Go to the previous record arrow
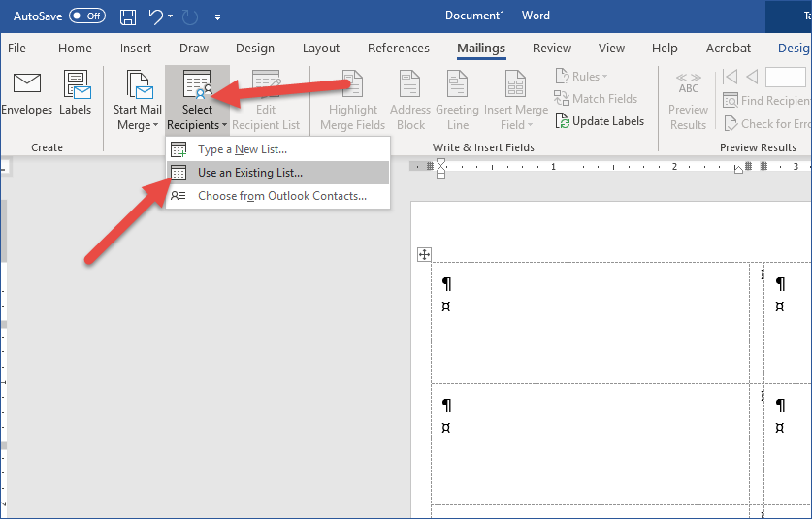The width and height of the screenshot is (812, 519). click(752, 78)
